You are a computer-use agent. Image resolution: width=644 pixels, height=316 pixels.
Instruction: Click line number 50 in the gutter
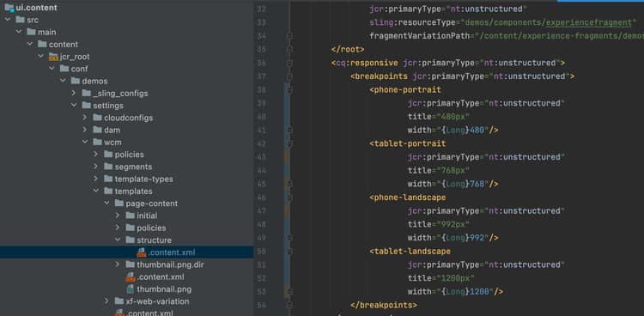coord(261,251)
